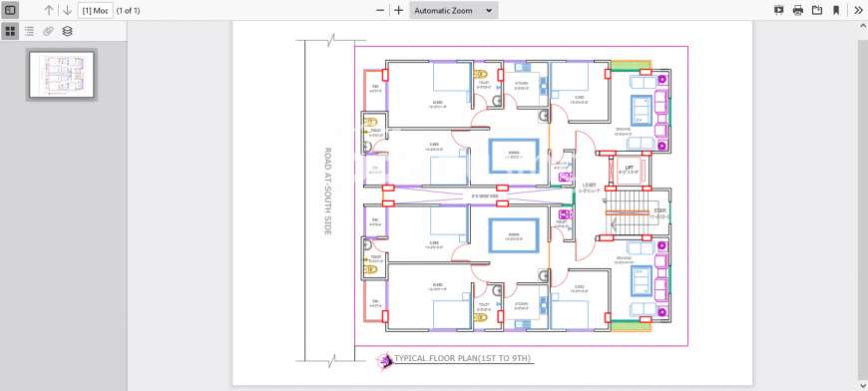This screenshot has height=391, width=868.
Task: Select the page 1 thumbnail
Action: click(x=62, y=74)
